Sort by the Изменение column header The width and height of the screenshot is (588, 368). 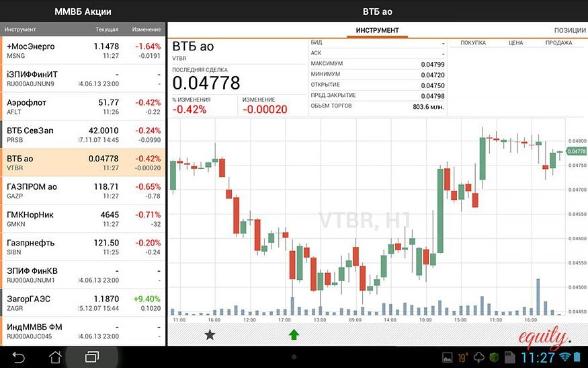click(x=146, y=30)
